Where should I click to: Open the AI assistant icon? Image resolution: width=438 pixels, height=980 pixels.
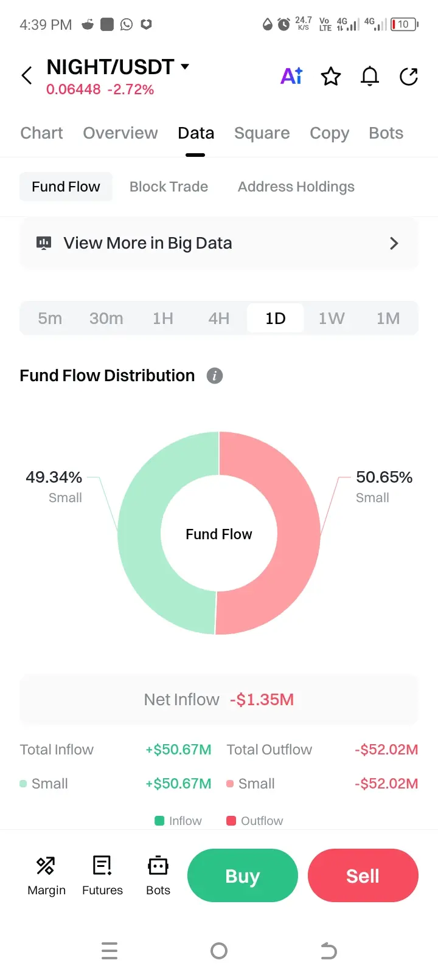[x=291, y=76]
